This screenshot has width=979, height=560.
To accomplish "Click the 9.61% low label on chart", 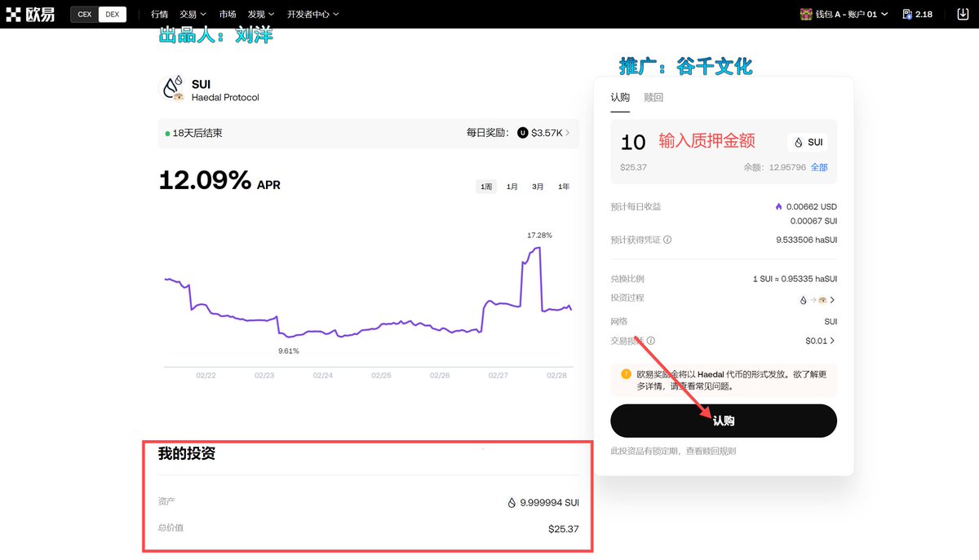I will tap(289, 351).
